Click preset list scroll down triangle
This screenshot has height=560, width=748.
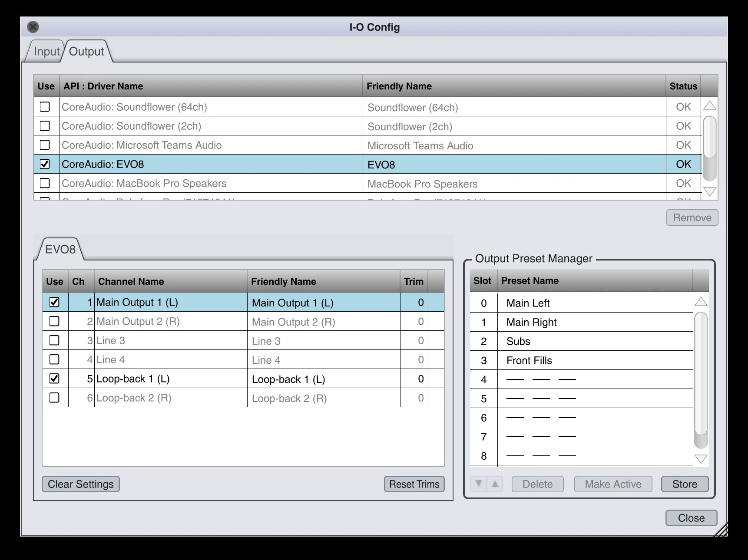pos(701,459)
